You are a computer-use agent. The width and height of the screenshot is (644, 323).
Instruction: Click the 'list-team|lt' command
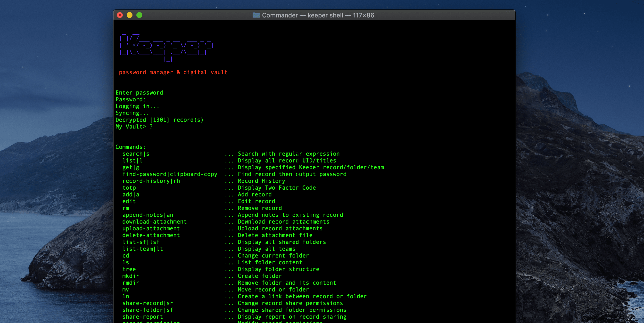coord(142,249)
